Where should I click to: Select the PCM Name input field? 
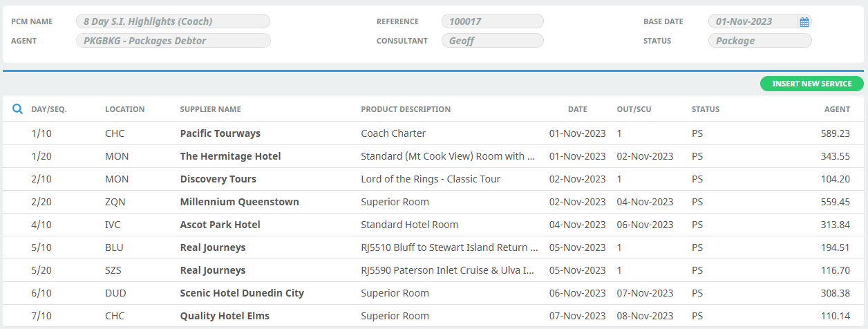coord(173,21)
